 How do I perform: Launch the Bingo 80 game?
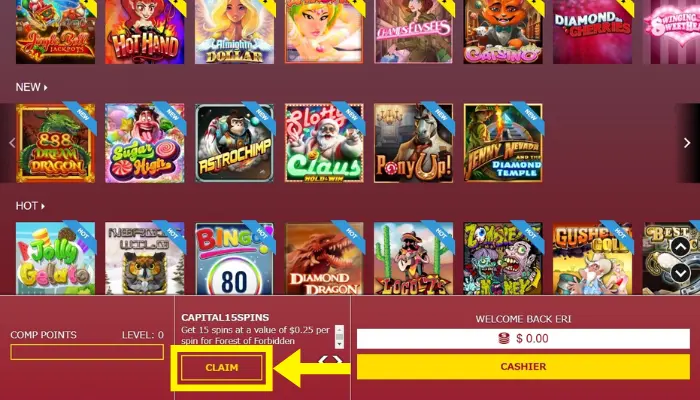tap(234, 258)
